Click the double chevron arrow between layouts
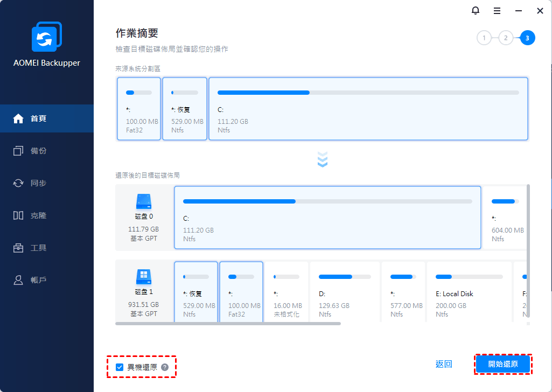The width and height of the screenshot is (552, 392). [x=323, y=159]
